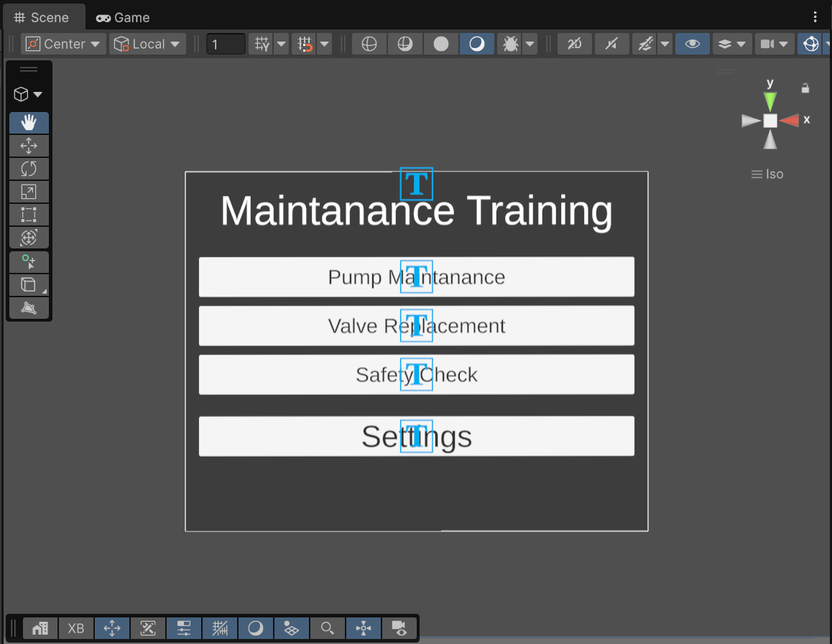Toggle grid snapping magnet icon
Image resolution: width=832 pixels, height=644 pixels.
(305, 44)
